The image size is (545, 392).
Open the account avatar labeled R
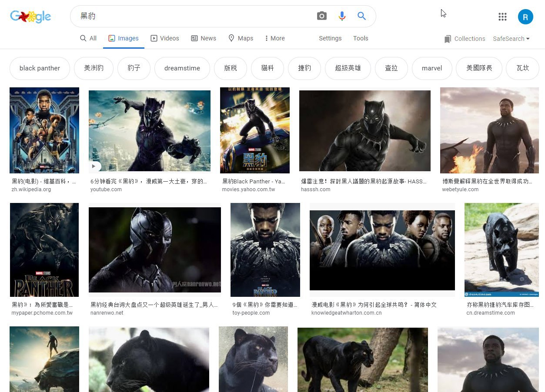[x=525, y=17]
